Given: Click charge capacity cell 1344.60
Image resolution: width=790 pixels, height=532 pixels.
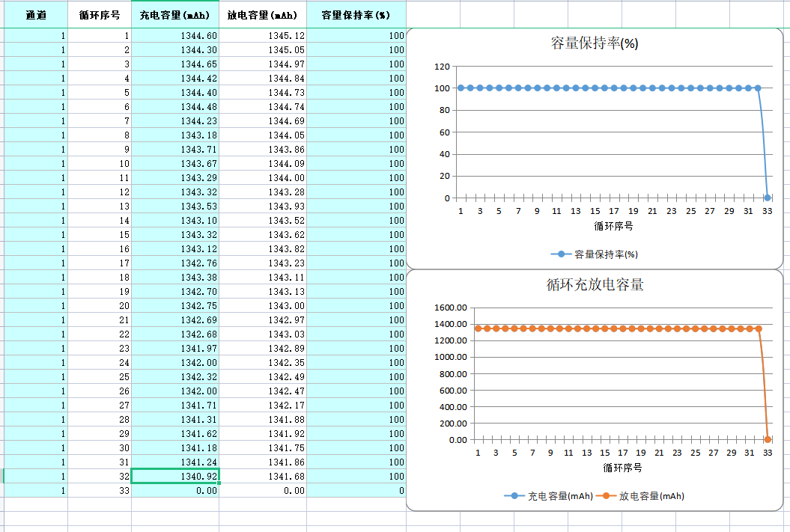Looking at the screenshot, I should pos(174,36).
